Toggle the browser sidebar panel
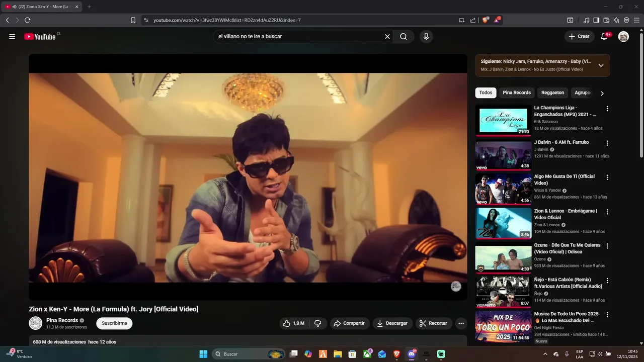The image size is (644, 362). coord(596,20)
